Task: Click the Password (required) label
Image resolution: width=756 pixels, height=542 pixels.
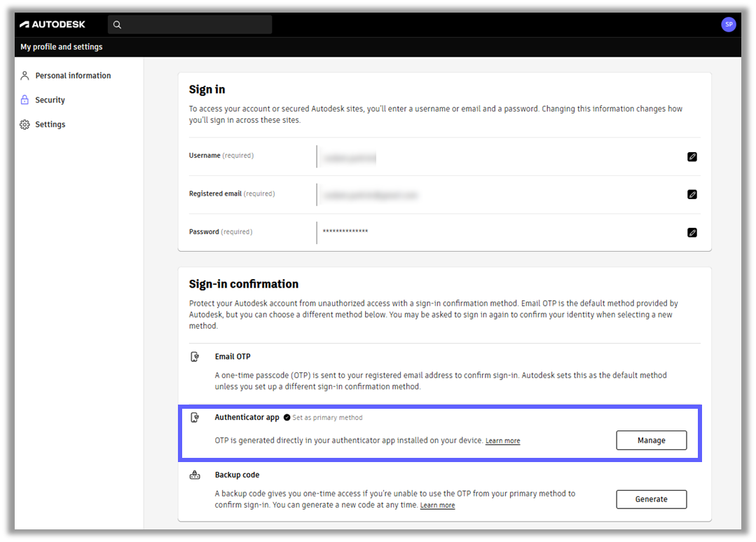Action: click(220, 231)
